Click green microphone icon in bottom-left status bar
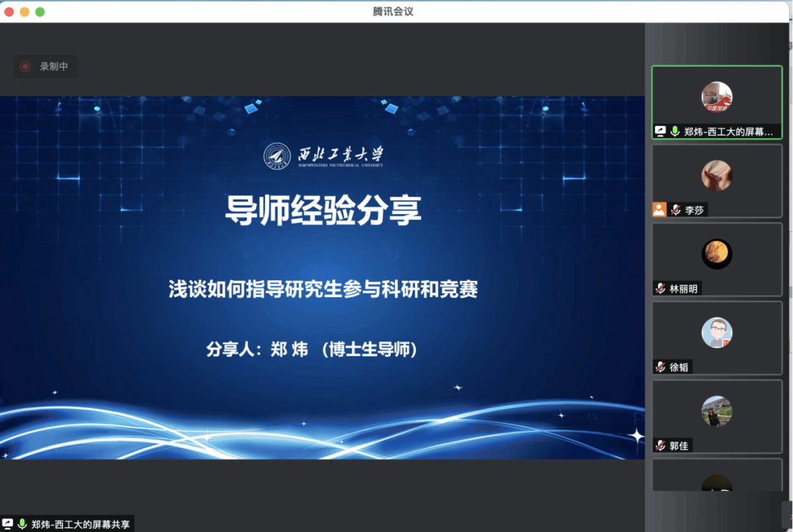Image resolution: width=793 pixels, height=532 pixels. click(22, 524)
